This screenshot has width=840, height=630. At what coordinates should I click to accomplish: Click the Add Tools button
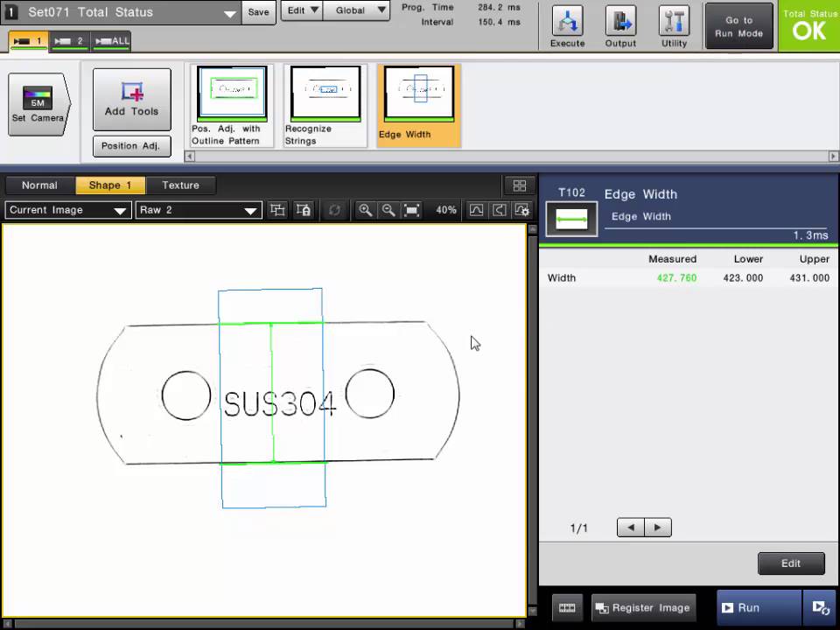click(132, 99)
